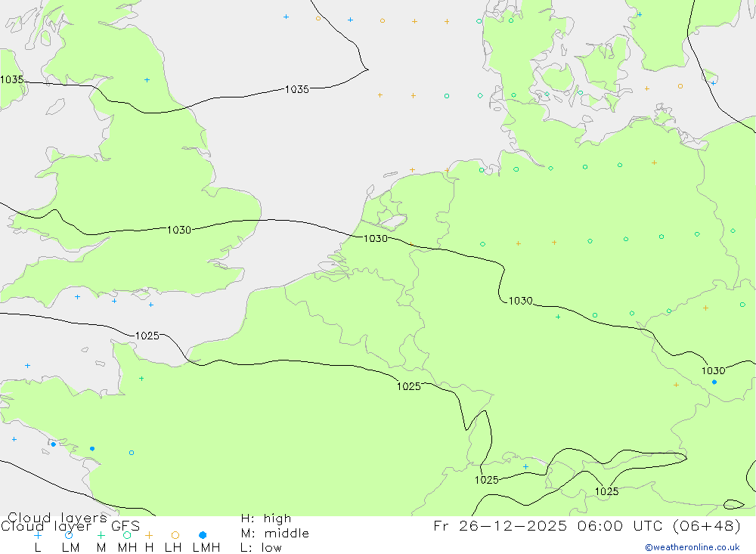Screen dimensions: 756x554
Task: Click the filled blue marker below the easternmost 1030 label
Action: click(x=714, y=382)
